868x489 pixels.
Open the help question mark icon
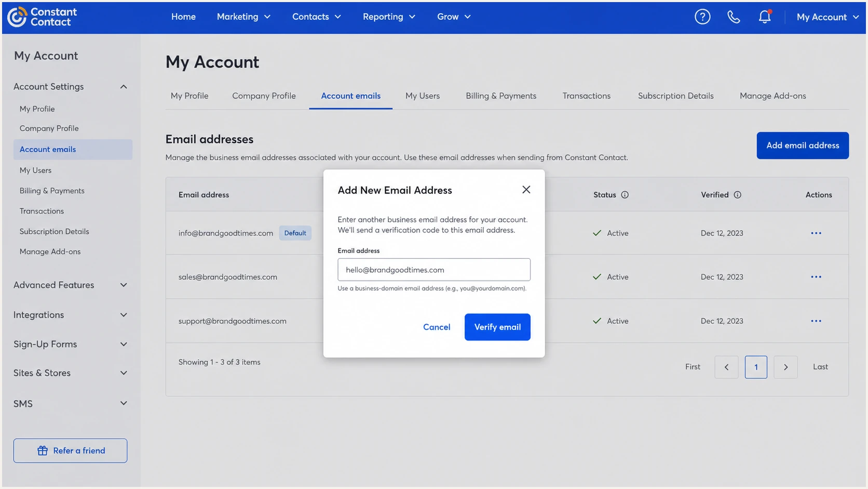tap(702, 17)
